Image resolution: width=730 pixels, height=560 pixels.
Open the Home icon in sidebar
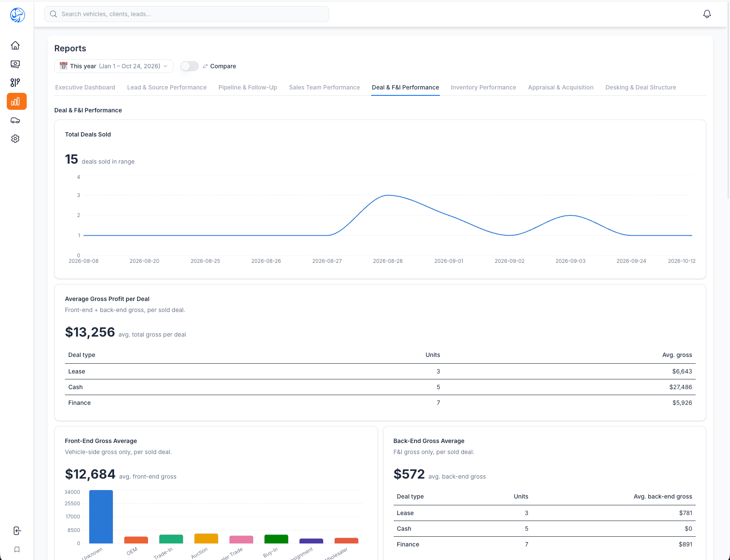(x=15, y=45)
